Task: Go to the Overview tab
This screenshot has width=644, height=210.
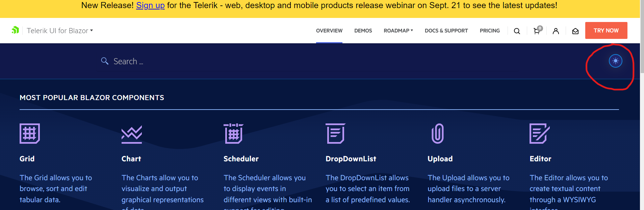Action: coord(329,30)
